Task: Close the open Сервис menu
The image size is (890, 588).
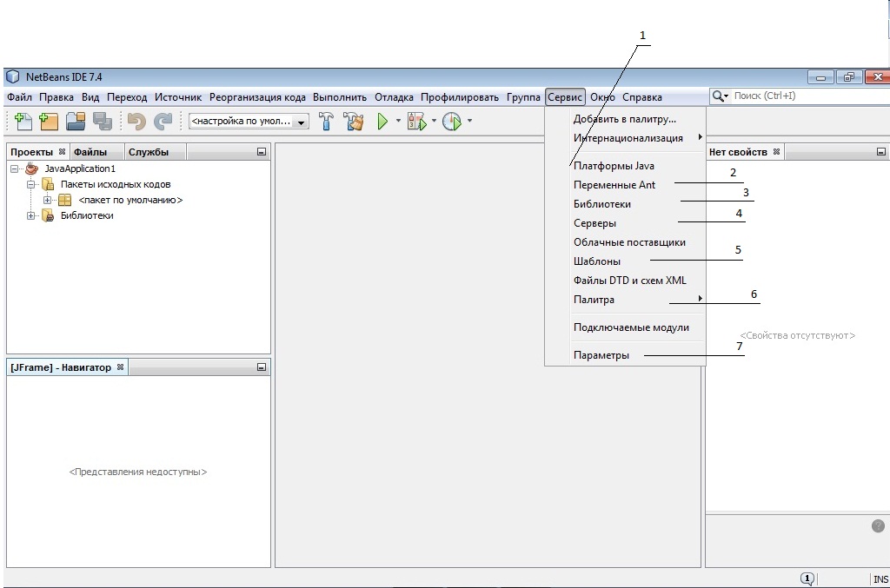Action: [x=565, y=97]
